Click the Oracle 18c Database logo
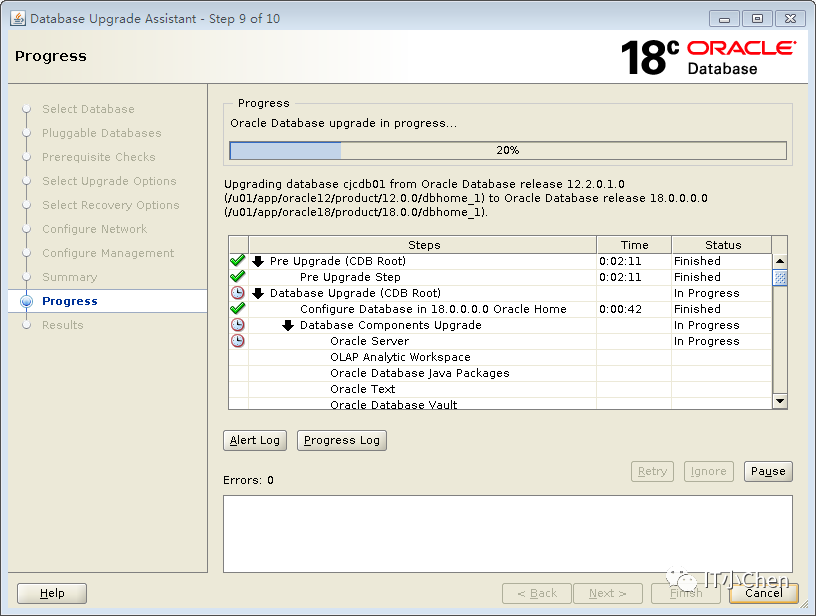 [x=708, y=57]
